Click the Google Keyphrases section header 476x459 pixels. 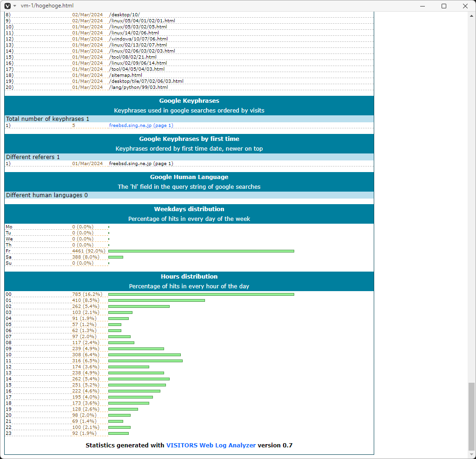pos(189,101)
